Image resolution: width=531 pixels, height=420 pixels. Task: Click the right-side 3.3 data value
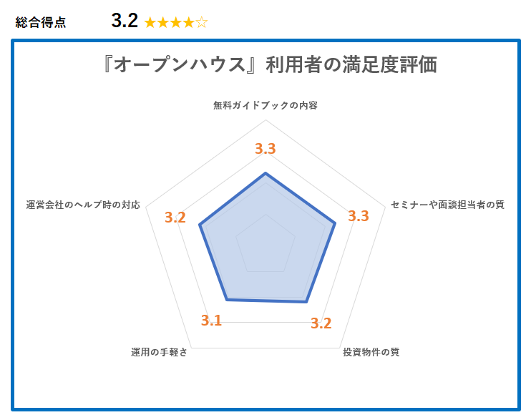click(x=359, y=216)
